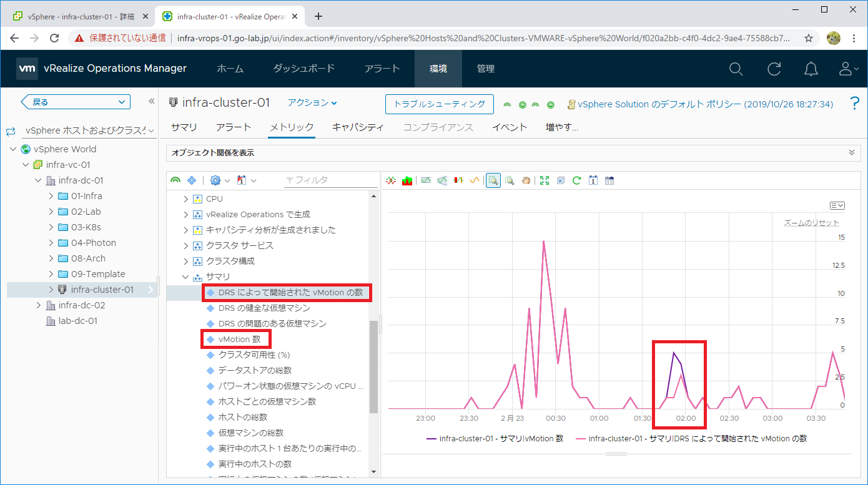The width and height of the screenshot is (868, 485).
Task: Expand the クラスタ サービス metric group
Action: [x=185, y=246]
